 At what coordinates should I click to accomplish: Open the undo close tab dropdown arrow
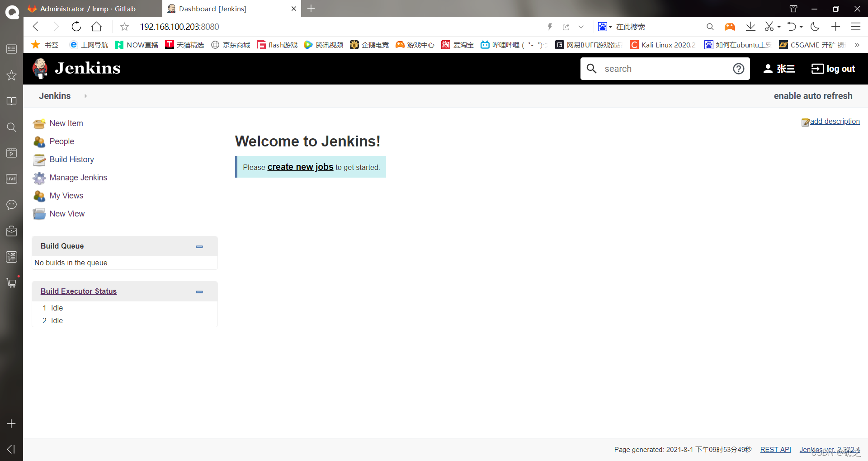[801, 27]
